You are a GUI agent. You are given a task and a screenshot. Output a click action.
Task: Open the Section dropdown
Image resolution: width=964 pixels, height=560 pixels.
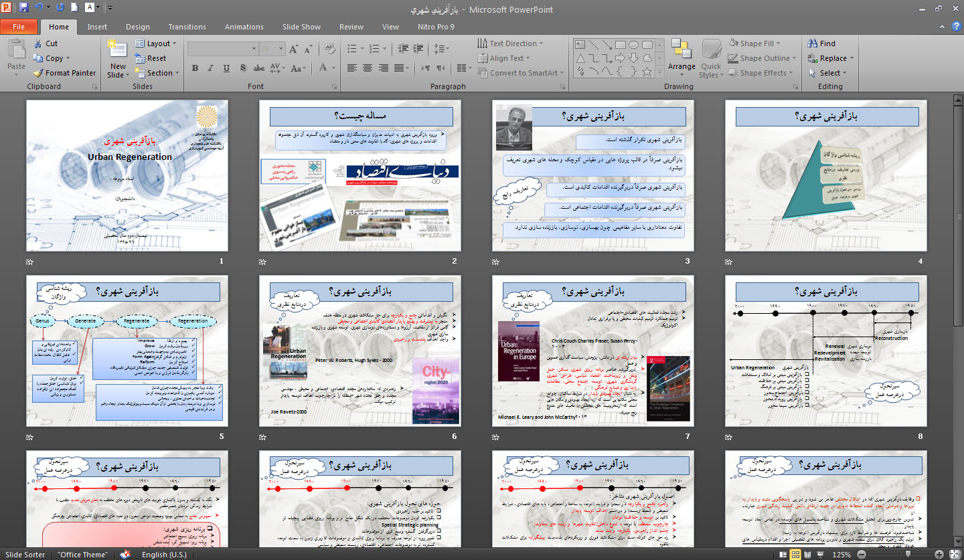point(157,73)
